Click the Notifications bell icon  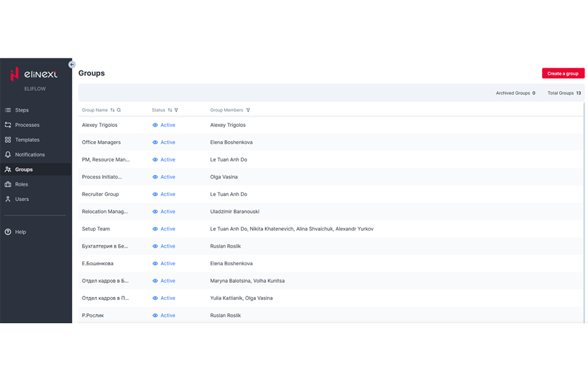[8, 155]
